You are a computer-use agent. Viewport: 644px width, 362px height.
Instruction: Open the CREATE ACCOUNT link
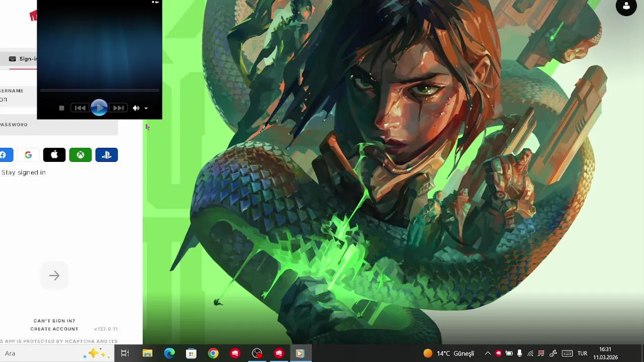point(54,329)
